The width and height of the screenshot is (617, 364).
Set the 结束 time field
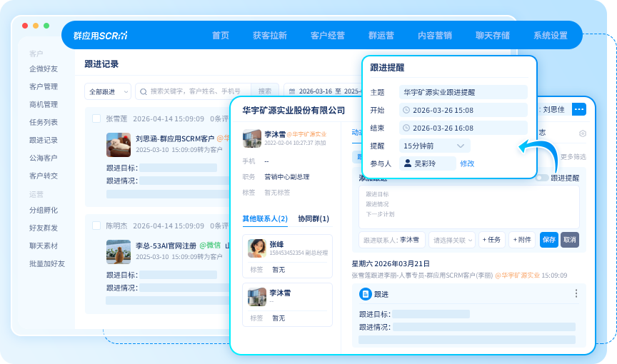pyautogui.click(x=463, y=128)
